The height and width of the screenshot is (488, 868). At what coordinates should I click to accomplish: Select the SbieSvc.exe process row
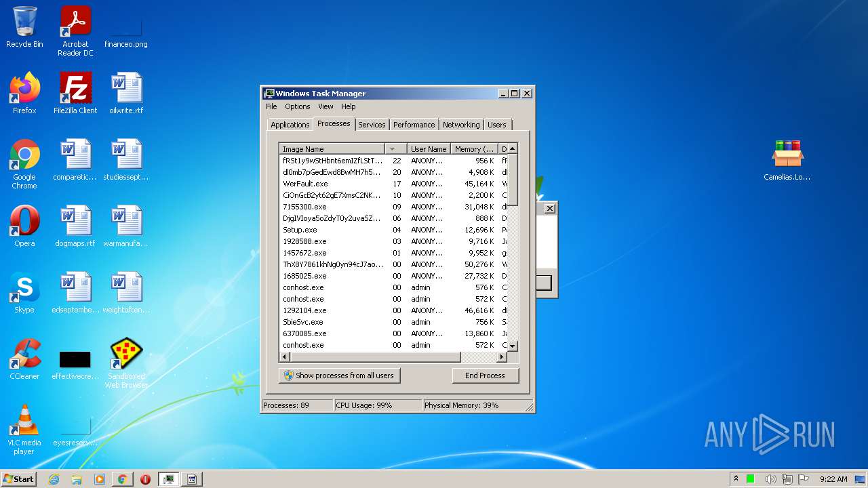[x=393, y=322]
